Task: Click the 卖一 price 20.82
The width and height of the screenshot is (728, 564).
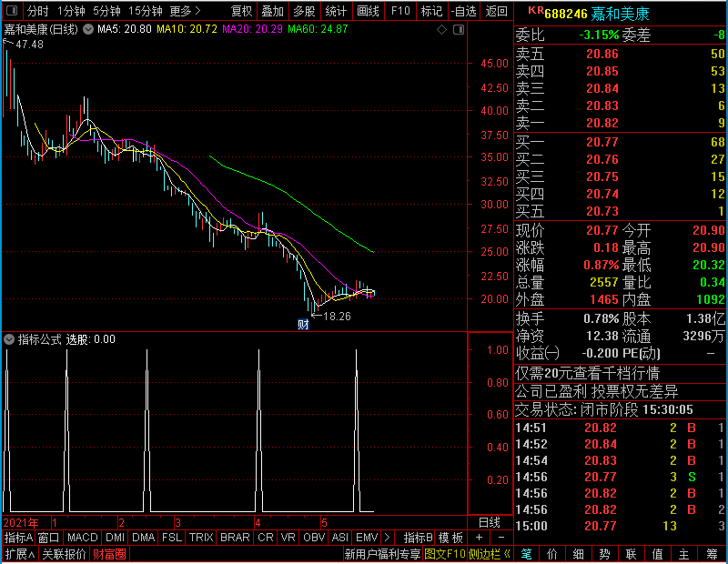Action: click(602, 123)
